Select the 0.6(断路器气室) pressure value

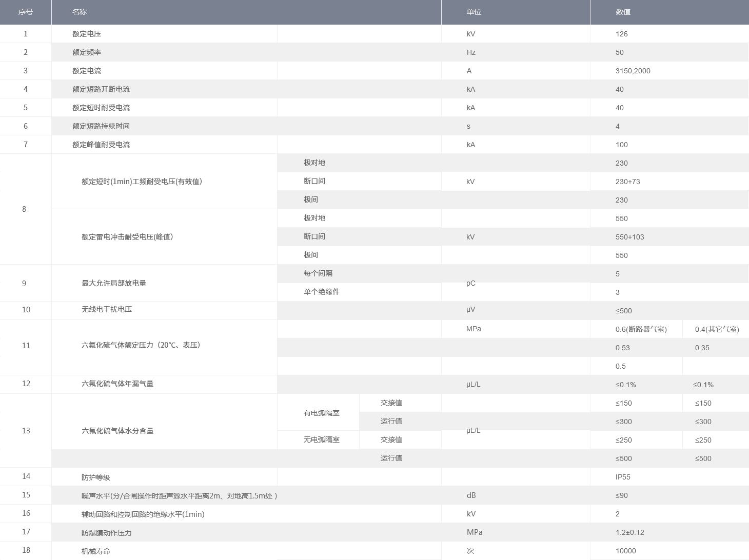(x=641, y=329)
